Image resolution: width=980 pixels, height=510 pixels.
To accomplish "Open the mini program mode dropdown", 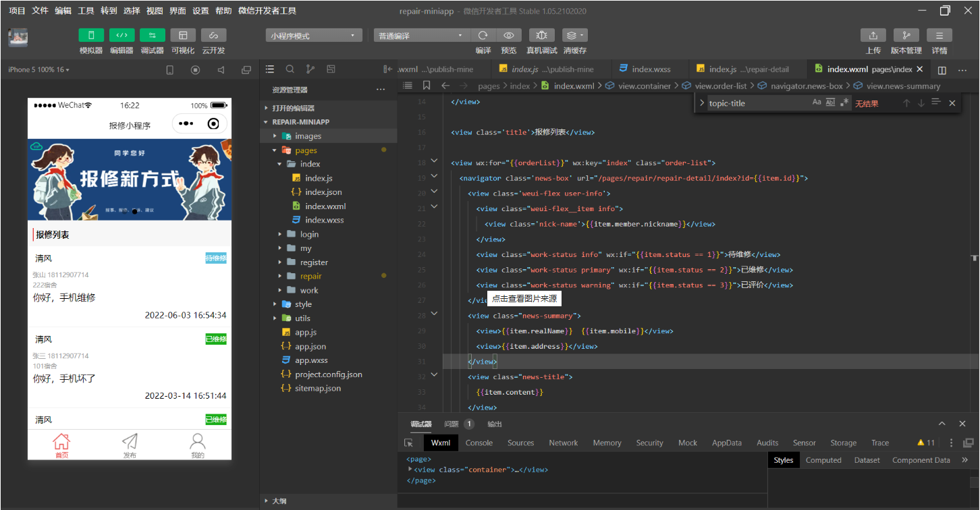I will 313,36.
